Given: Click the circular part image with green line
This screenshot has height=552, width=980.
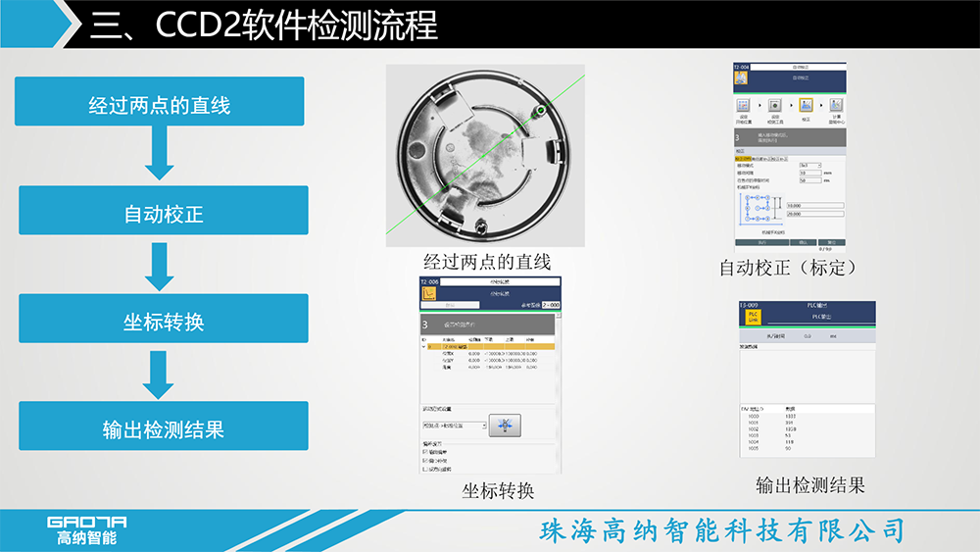Looking at the screenshot, I should (485, 155).
